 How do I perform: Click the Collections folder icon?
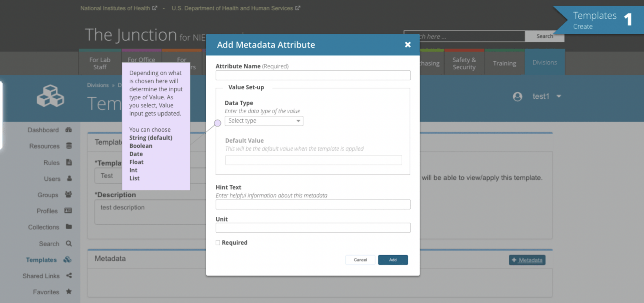pyautogui.click(x=69, y=227)
